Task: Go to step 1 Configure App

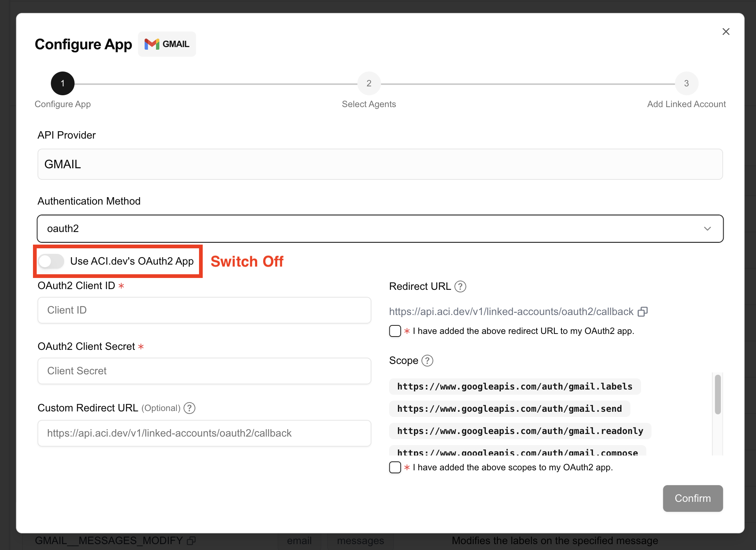Action: pyautogui.click(x=63, y=83)
